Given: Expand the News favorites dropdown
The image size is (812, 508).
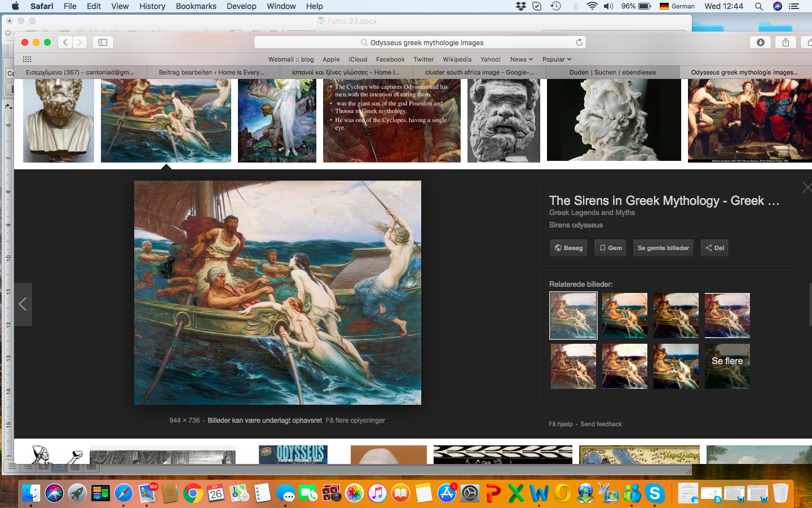Looking at the screenshot, I should point(521,59).
